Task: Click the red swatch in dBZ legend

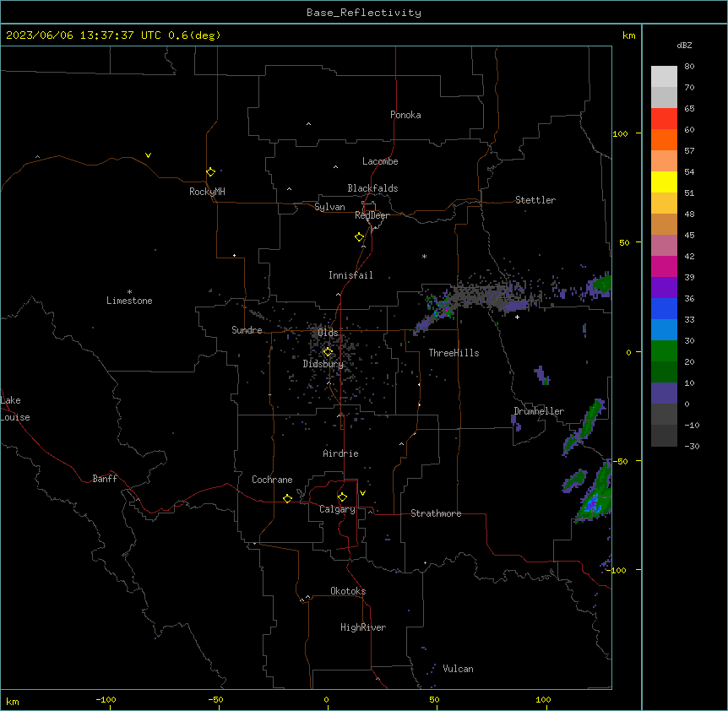Action: point(664,118)
